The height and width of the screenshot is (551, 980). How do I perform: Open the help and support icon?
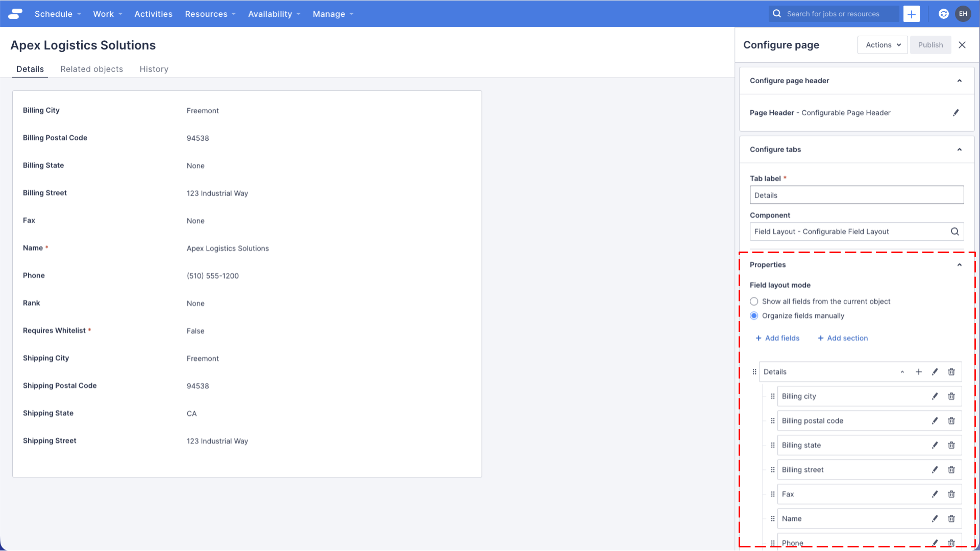tap(943, 14)
